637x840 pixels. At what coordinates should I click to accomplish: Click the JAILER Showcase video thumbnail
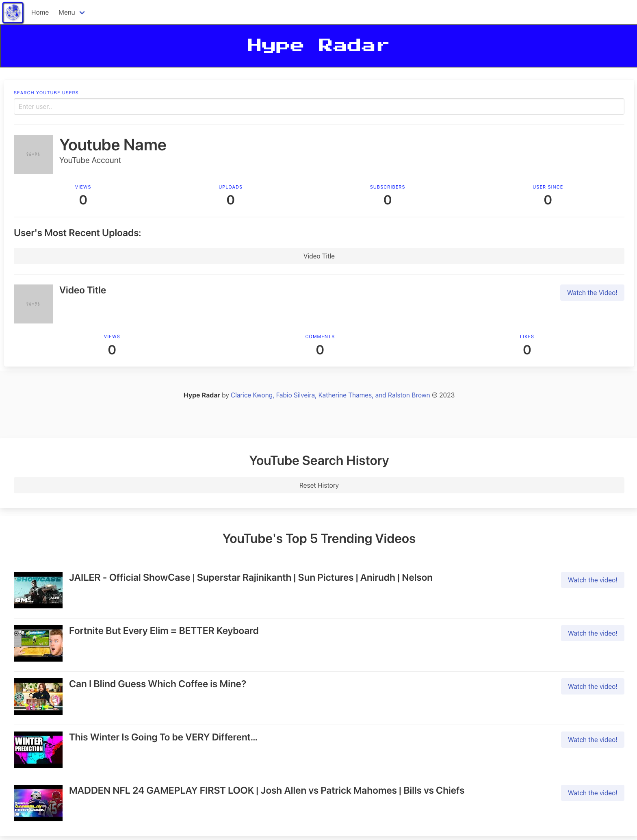click(x=38, y=590)
